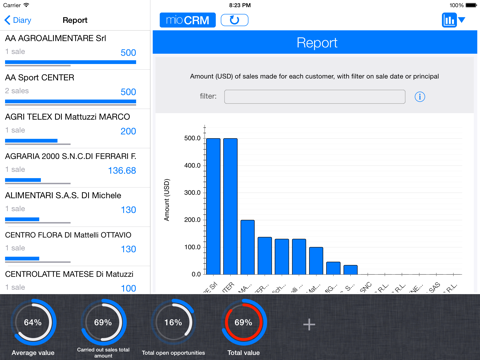Click the 200 amount for AGRI TELEX
The image size is (480, 360).
coord(128,131)
